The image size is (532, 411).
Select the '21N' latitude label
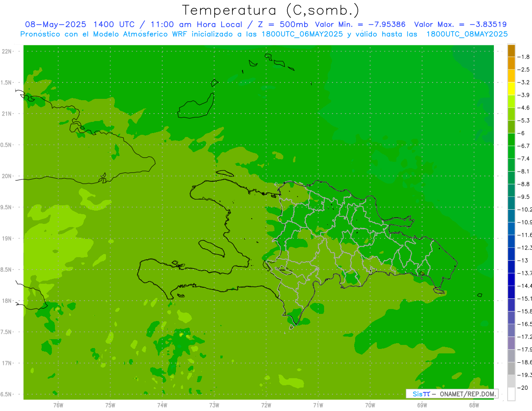click(x=7, y=114)
